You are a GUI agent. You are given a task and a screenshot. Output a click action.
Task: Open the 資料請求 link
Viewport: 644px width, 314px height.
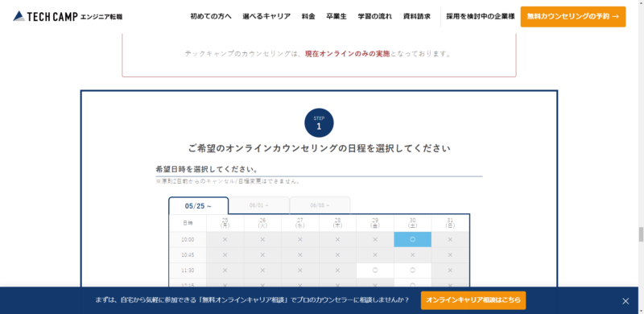tap(417, 16)
